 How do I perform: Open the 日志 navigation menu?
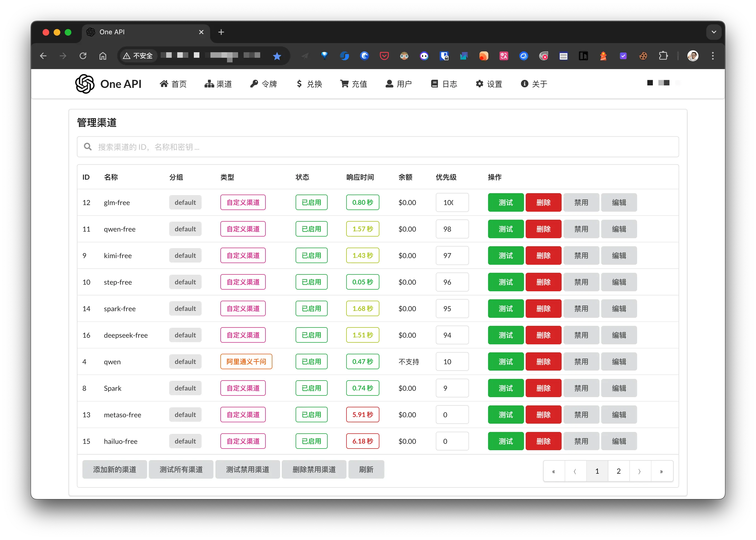(444, 84)
